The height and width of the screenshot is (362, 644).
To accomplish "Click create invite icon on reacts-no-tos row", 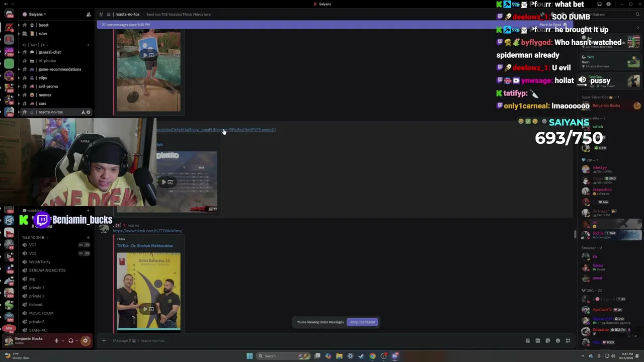I will 83,112.
